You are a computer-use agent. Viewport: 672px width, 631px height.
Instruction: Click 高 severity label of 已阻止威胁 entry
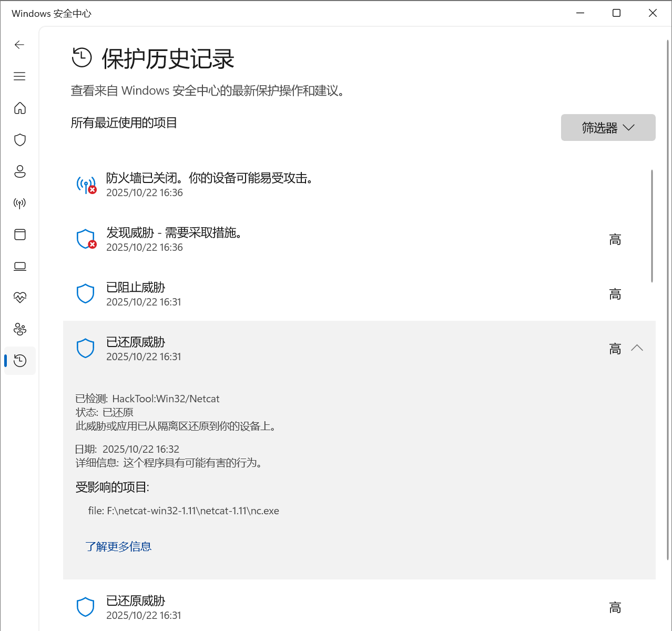coord(615,294)
